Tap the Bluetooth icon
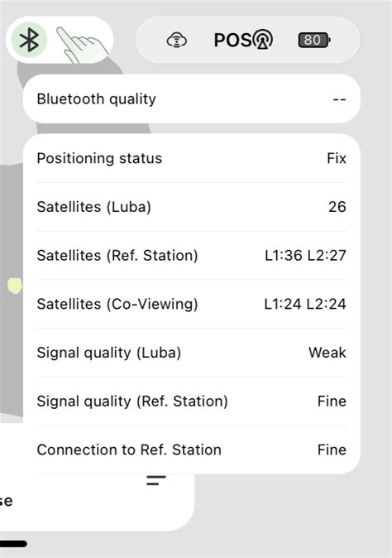 [29, 40]
